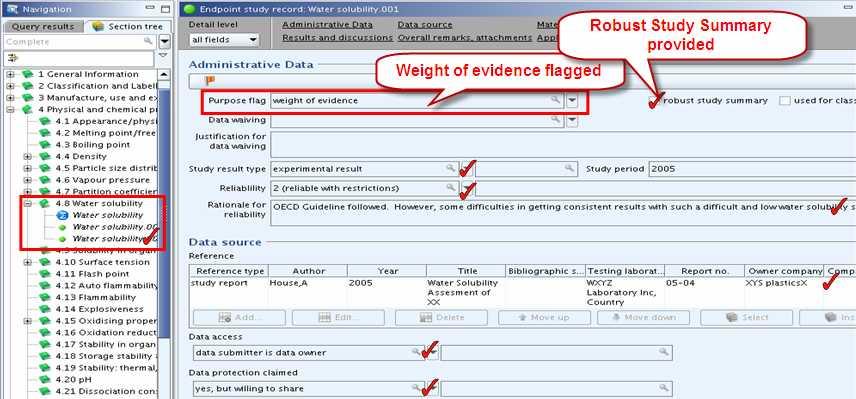Click the Rationale for reliability text field
856x399 pixels.
[563, 213]
